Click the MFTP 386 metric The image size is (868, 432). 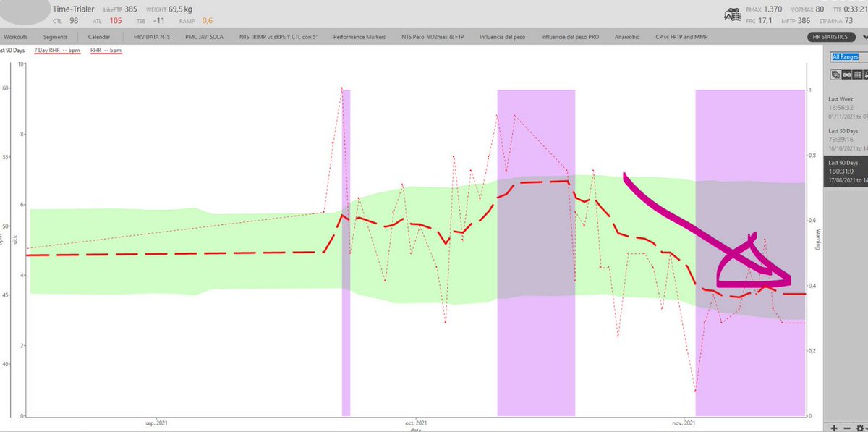click(794, 21)
